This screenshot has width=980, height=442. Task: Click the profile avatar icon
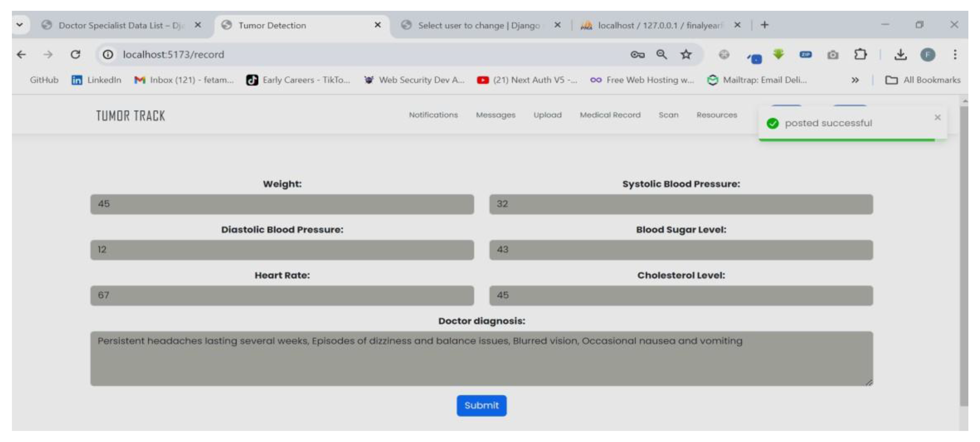(928, 54)
